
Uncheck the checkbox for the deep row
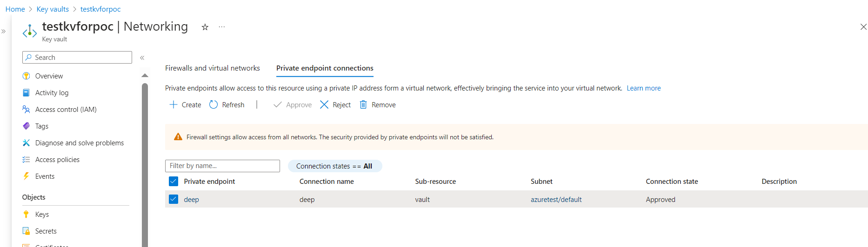tap(174, 199)
